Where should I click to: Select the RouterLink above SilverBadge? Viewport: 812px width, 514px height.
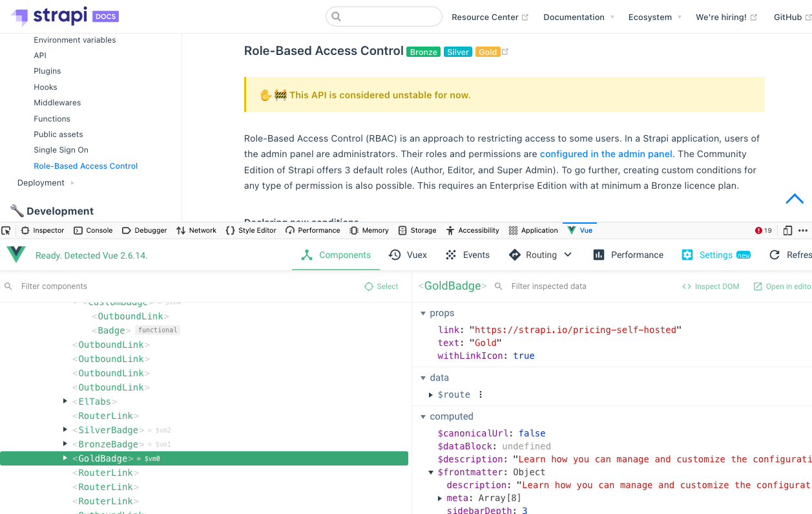[x=105, y=416]
